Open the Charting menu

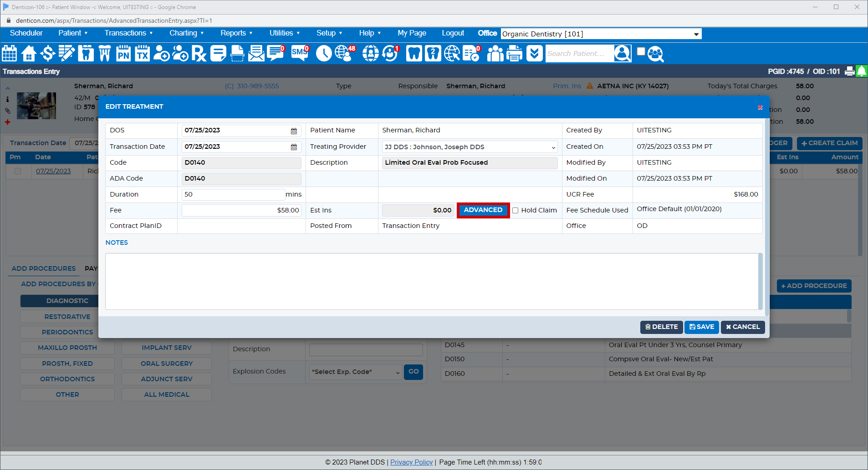(186, 33)
